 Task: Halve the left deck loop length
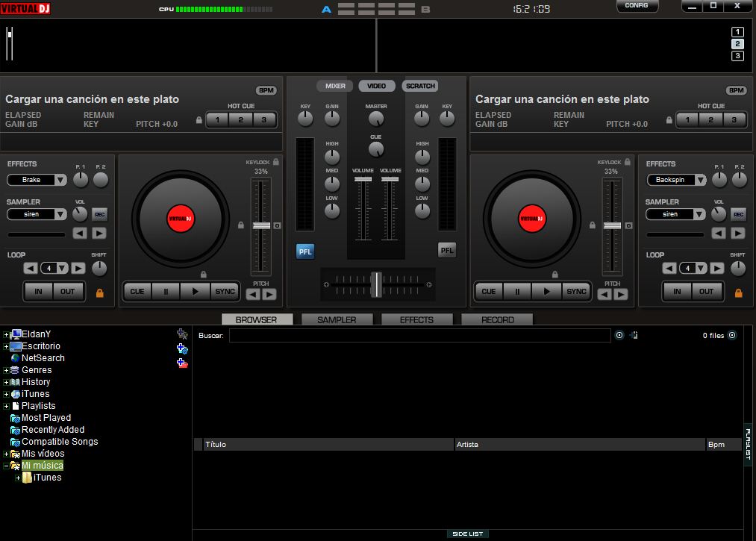[x=31, y=268]
